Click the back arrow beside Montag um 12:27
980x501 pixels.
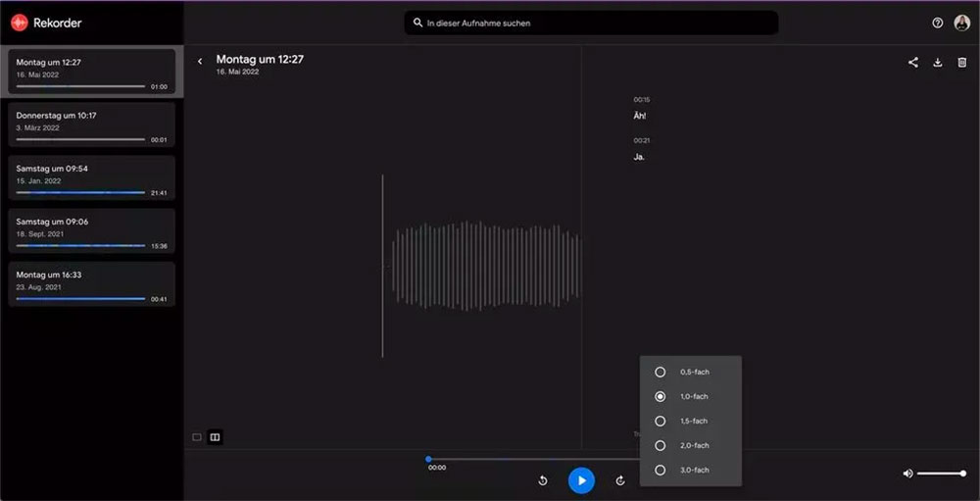pyautogui.click(x=200, y=62)
